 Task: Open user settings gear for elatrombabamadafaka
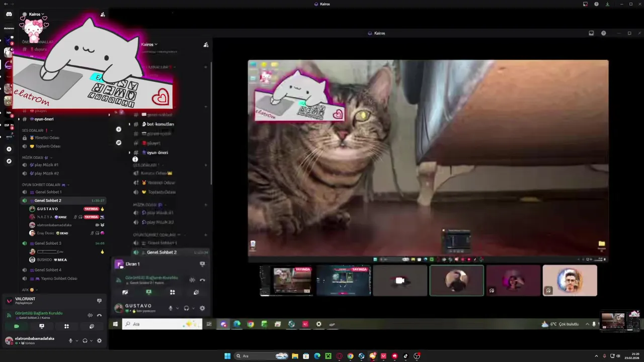(x=99, y=340)
